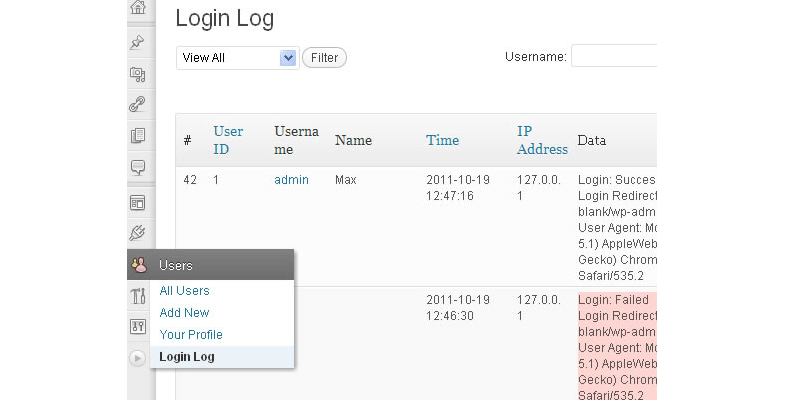The width and height of the screenshot is (800, 400).
Task: Open Pages icon in sidebar
Action: [138, 135]
